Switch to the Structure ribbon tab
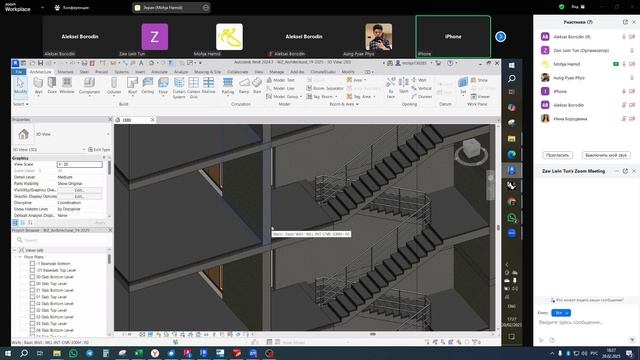Screen dimensions: 640x360 click(x=65, y=72)
